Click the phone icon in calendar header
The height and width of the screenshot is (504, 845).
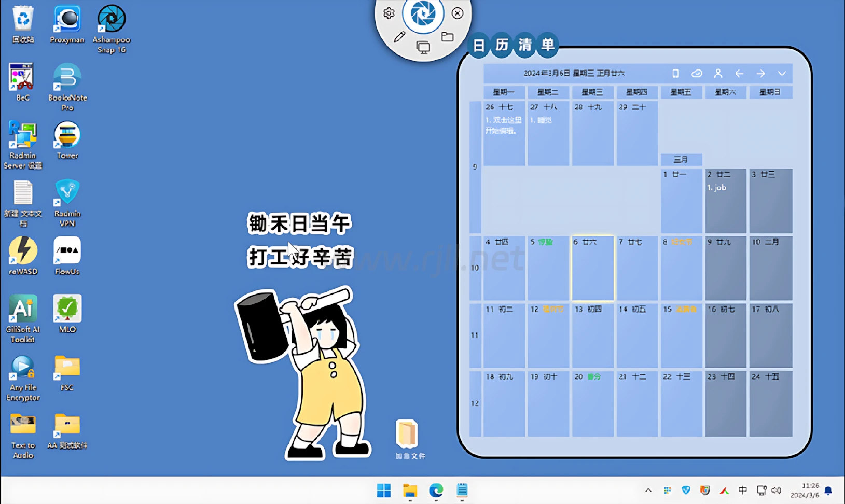coord(675,74)
